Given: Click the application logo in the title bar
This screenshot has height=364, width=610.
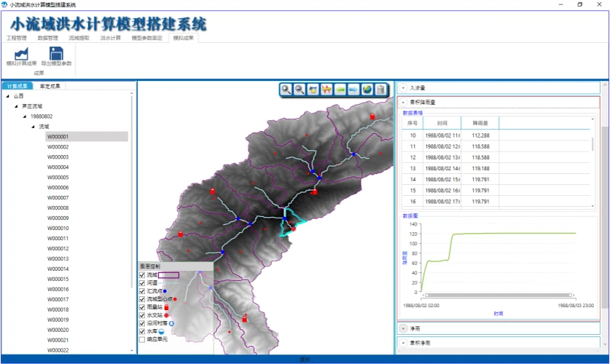Looking at the screenshot, I should (4, 4).
